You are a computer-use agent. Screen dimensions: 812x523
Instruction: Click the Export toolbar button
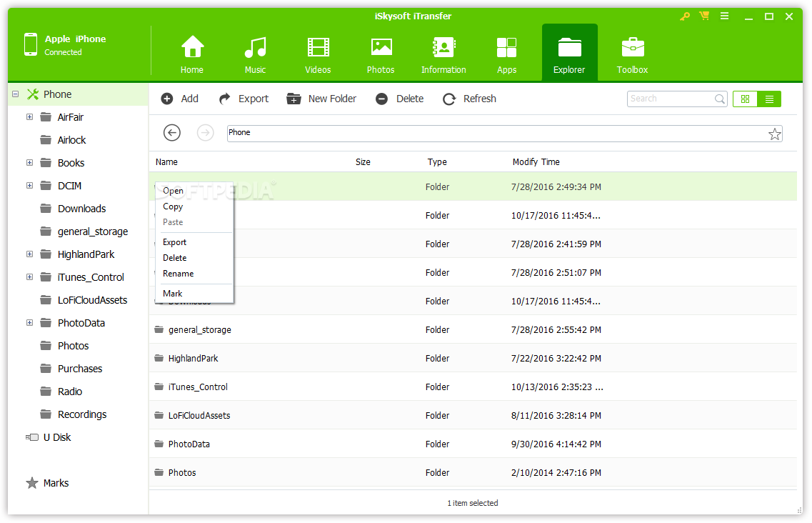pyautogui.click(x=244, y=99)
